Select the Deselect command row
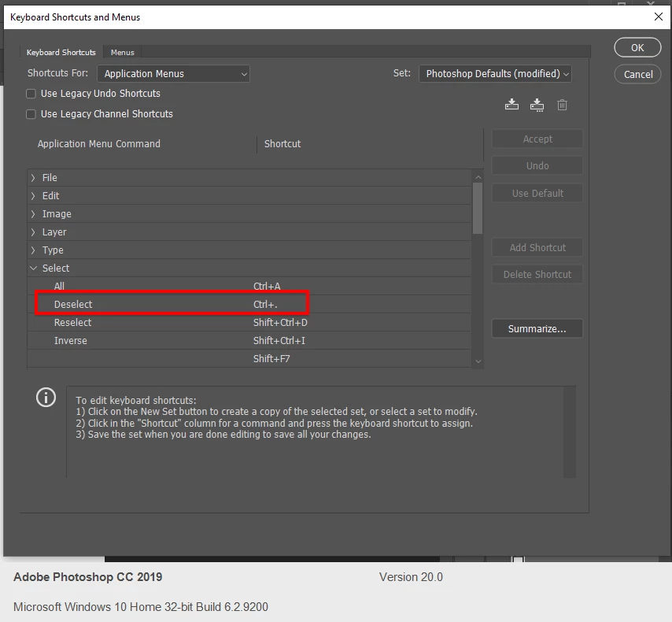Screen dimensions: 672x622 point(249,304)
